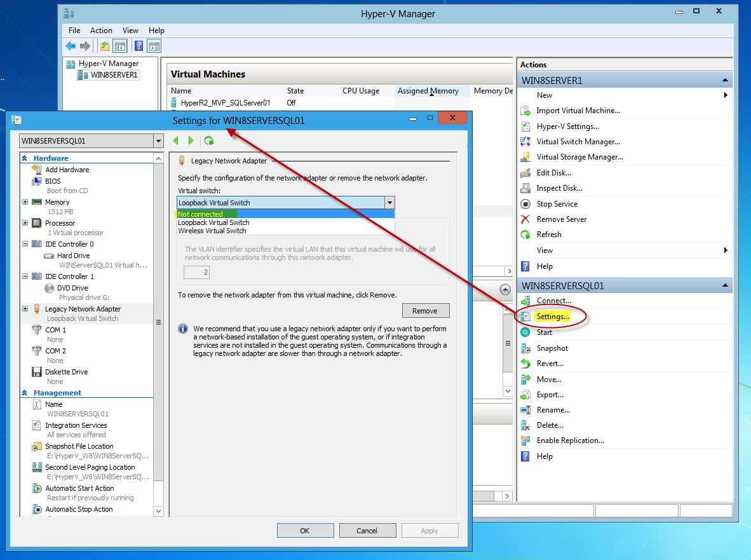The width and height of the screenshot is (751, 560).
Task: Collapse the WIN8SERVERSQL01 actions section
Action: click(725, 285)
